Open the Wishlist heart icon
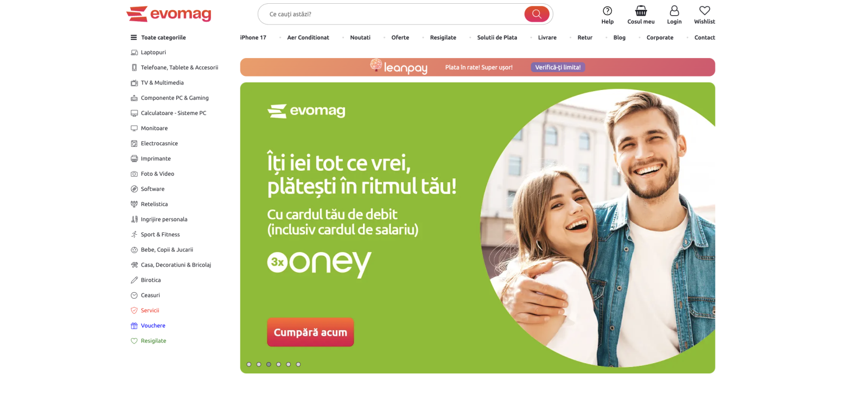This screenshot has width=868, height=419. [x=705, y=11]
